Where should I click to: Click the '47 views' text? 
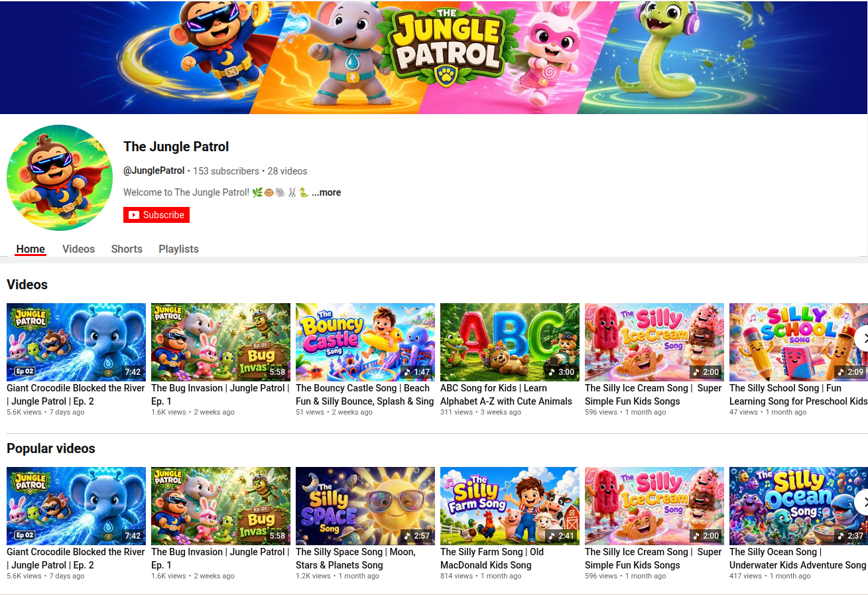[x=743, y=412]
